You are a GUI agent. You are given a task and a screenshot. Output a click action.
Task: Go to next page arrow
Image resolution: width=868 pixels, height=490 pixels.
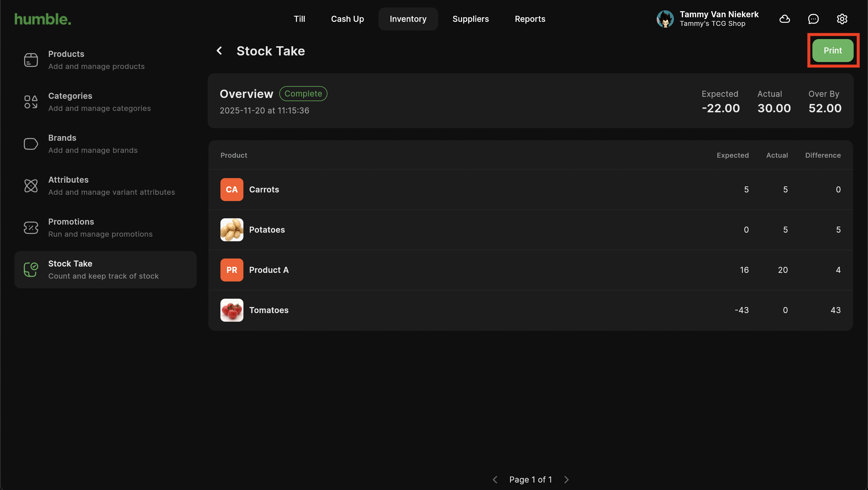pyautogui.click(x=566, y=480)
